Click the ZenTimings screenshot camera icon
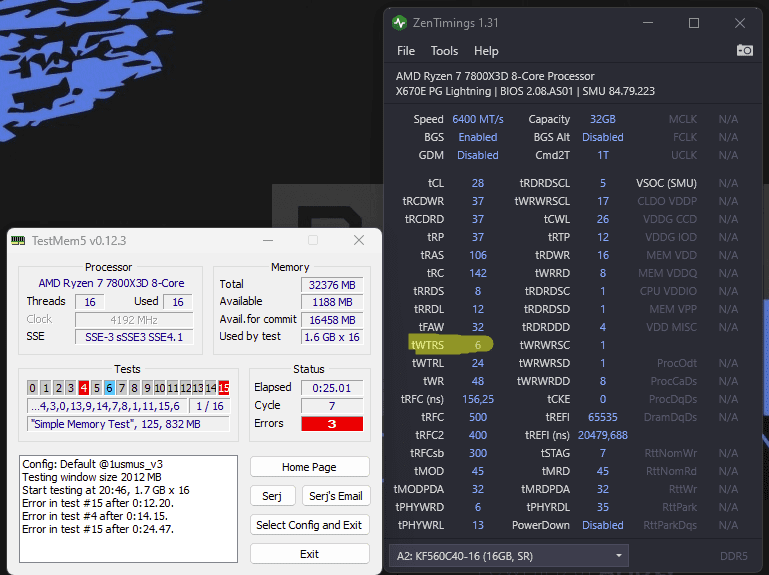This screenshot has height=575, width=769. tap(744, 50)
